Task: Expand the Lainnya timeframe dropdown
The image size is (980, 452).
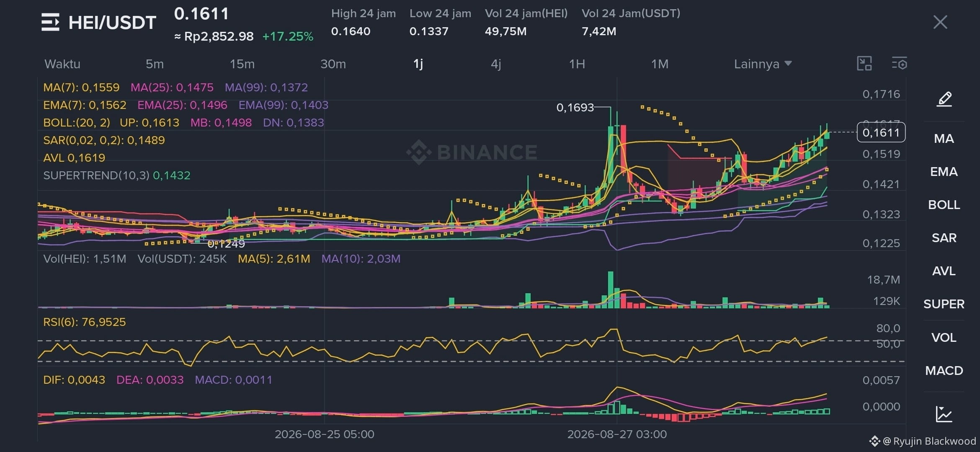Action: click(x=763, y=64)
